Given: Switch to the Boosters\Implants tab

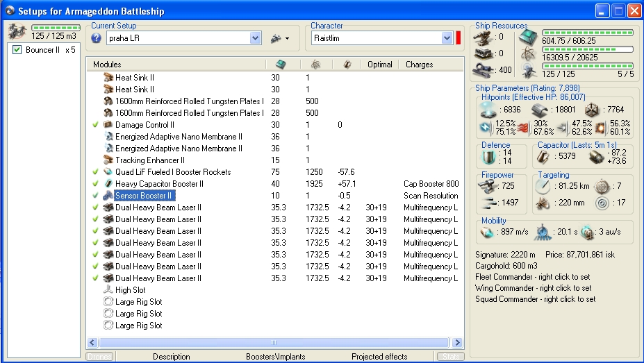Looking at the screenshot, I should pos(275,357).
